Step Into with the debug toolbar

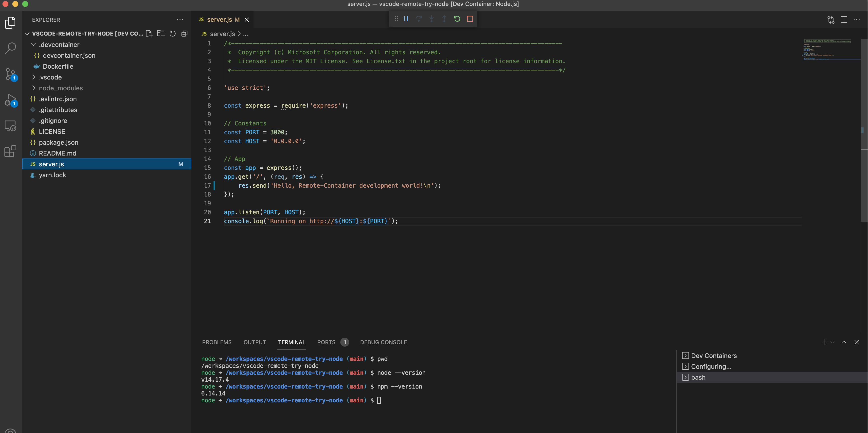pyautogui.click(x=432, y=19)
